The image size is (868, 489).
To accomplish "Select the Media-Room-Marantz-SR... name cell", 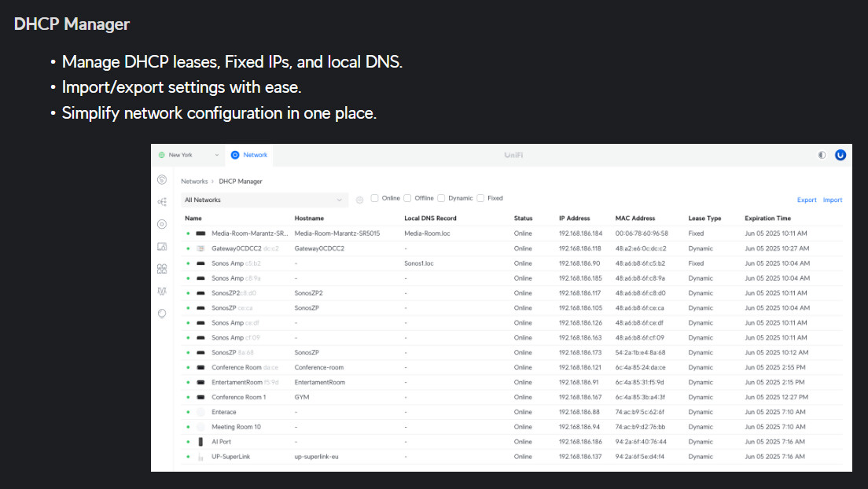I will (250, 233).
